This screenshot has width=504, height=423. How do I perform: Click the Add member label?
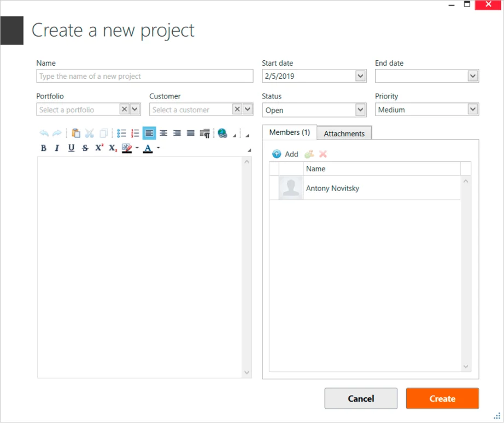(291, 154)
